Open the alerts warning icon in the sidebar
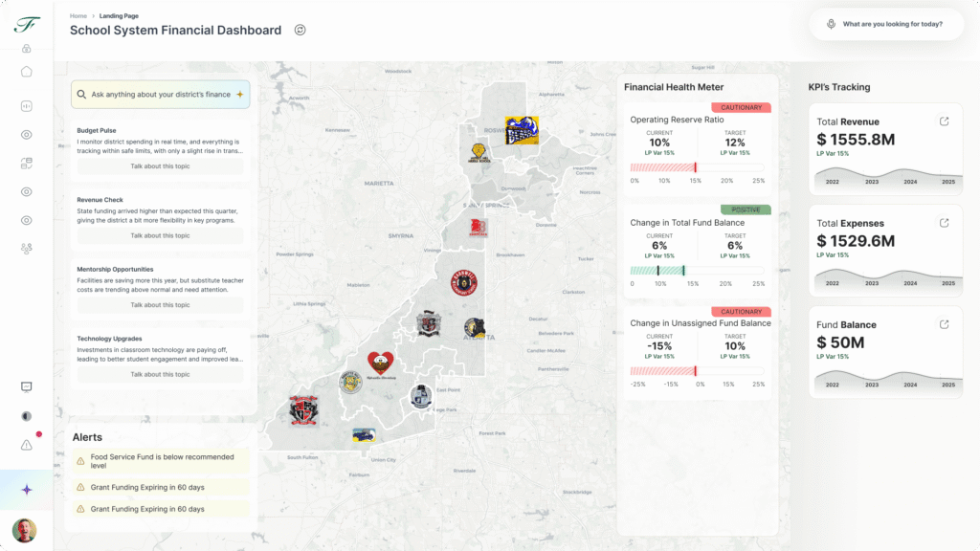This screenshot has width=980, height=551. [x=27, y=445]
